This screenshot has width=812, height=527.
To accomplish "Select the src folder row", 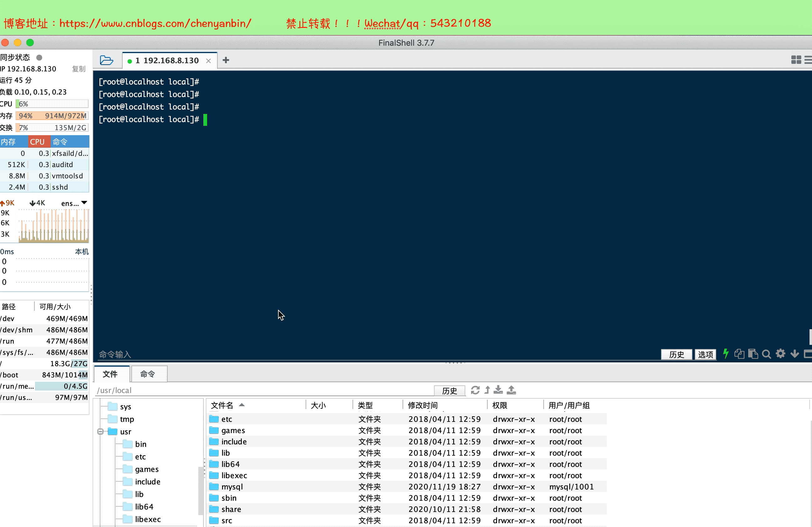I will coord(407,520).
